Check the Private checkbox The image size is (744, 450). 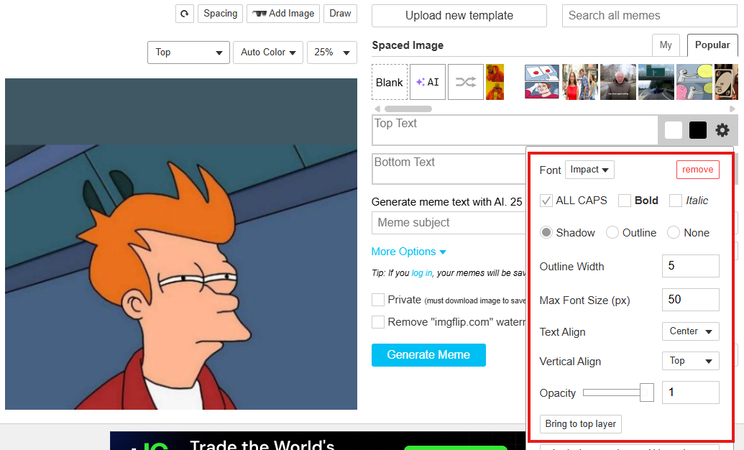click(x=378, y=300)
